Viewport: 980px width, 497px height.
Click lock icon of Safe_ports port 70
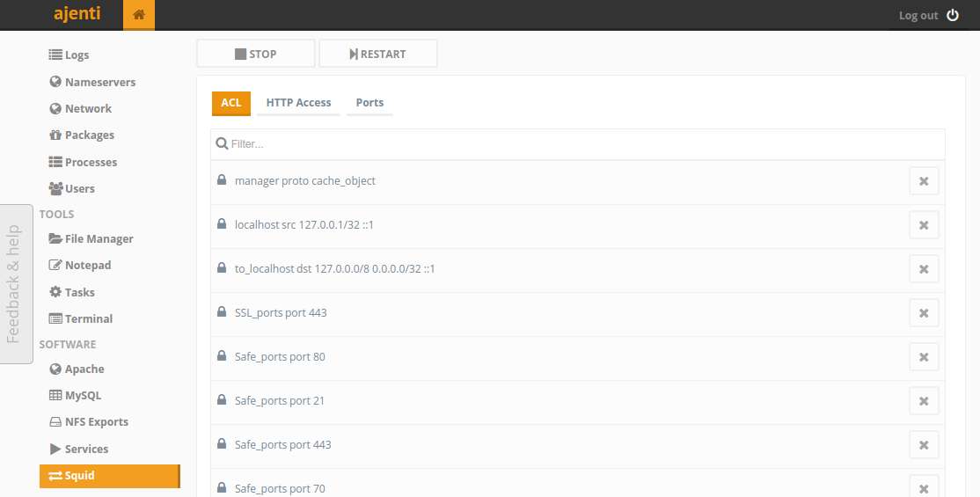[x=222, y=487]
